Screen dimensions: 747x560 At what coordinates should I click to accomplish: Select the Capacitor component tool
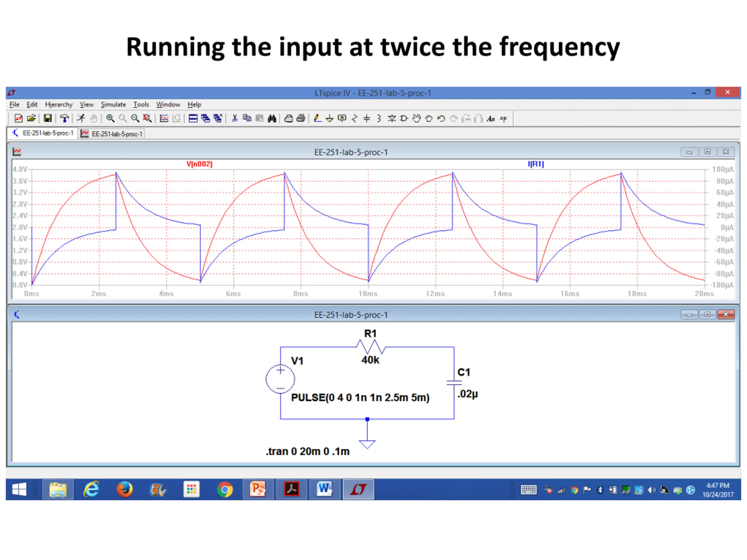pos(367,118)
